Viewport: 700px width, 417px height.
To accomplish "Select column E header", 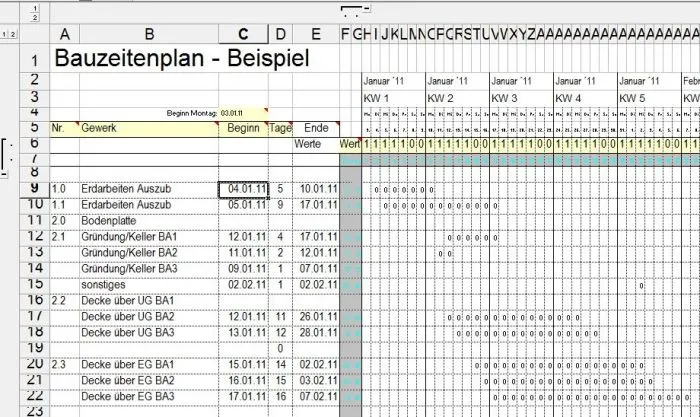I will click(316, 34).
